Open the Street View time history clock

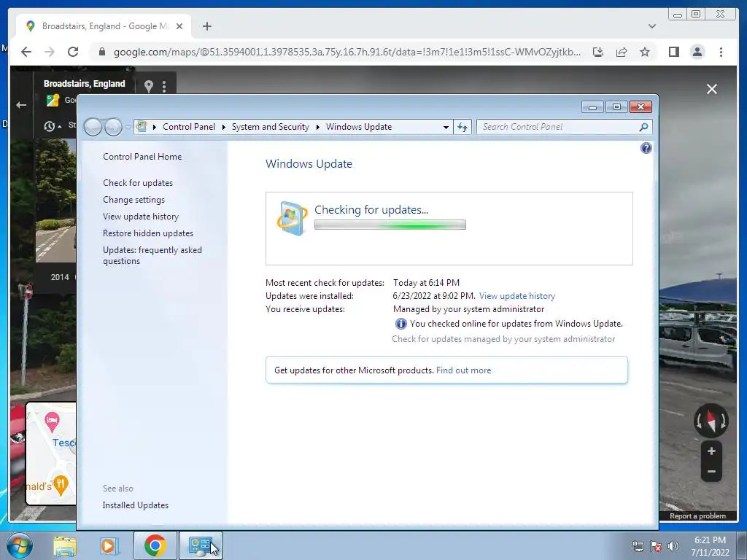(x=50, y=126)
